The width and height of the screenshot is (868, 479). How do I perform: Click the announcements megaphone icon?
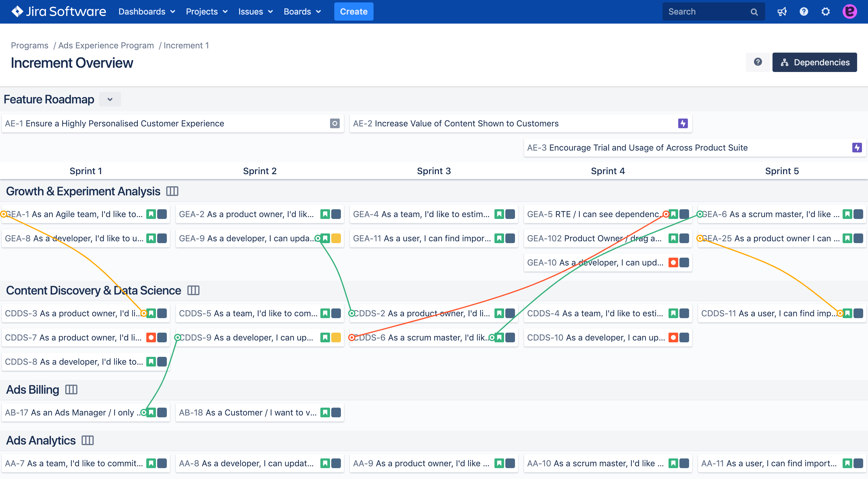tap(782, 11)
